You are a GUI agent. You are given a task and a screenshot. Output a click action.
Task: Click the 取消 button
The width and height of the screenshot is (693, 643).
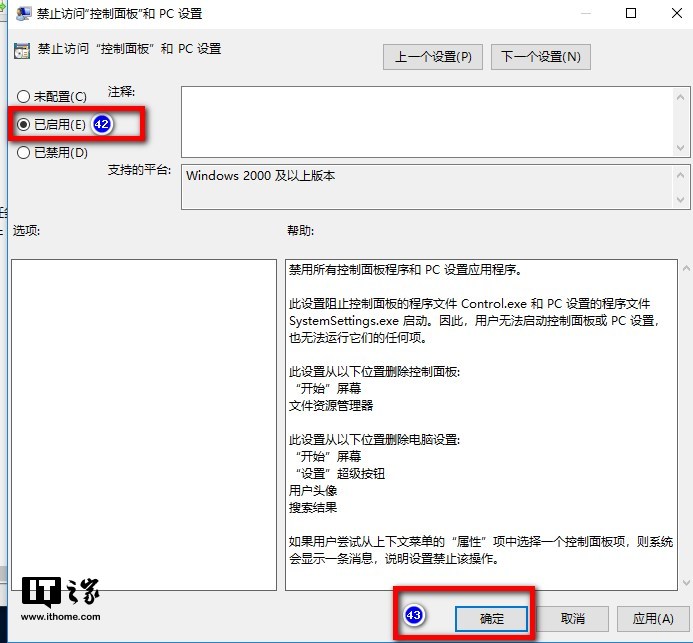coord(572,618)
